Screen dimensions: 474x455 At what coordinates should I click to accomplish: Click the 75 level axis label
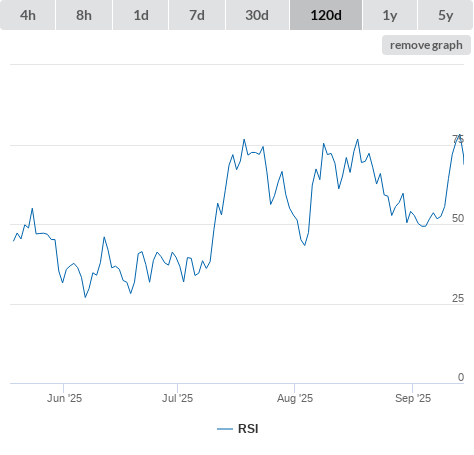point(458,139)
